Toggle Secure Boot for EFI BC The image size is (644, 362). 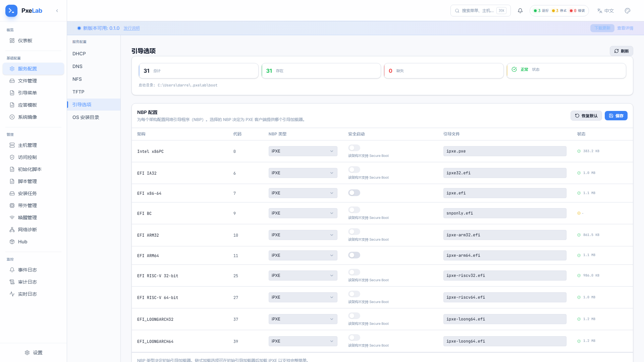[354, 210]
